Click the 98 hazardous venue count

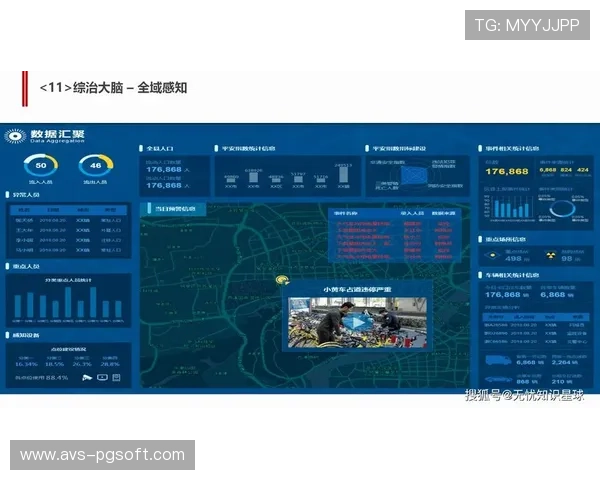click(x=566, y=258)
